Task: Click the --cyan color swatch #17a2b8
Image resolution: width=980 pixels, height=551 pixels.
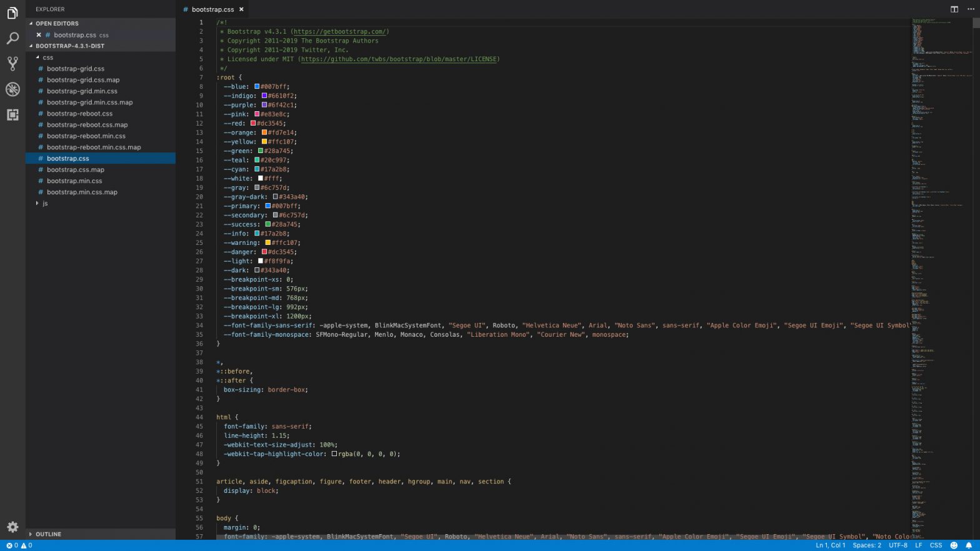Action: click(257, 169)
